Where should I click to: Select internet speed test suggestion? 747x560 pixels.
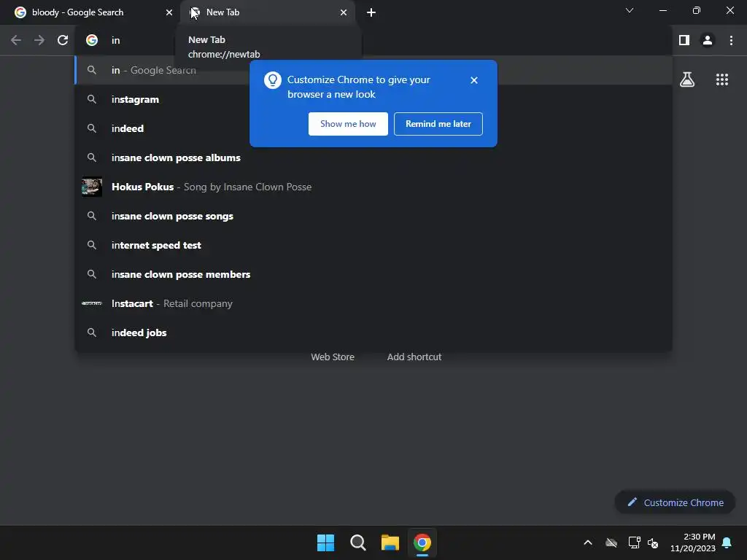373,245
